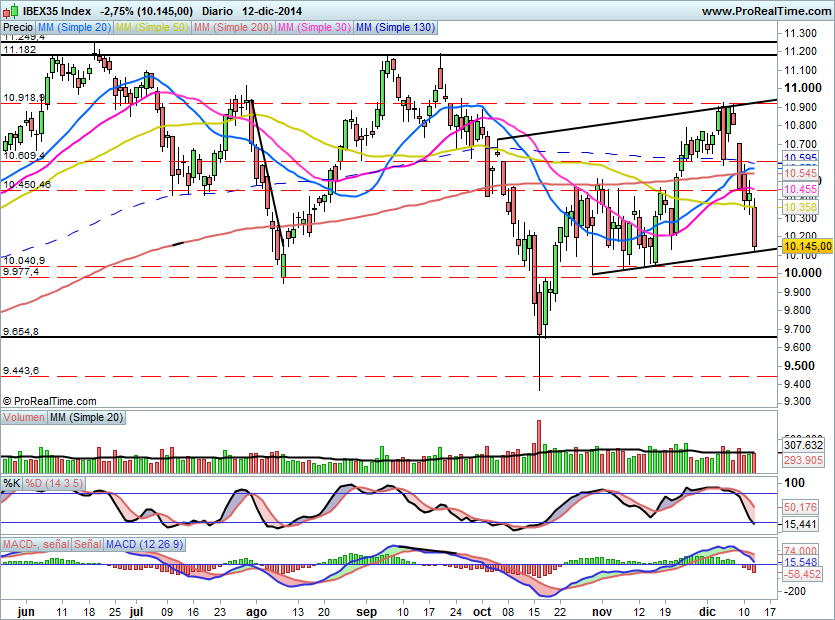Click the 293.905 volume value tag
Image resolution: width=835 pixels, height=620 pixels.
click(x=803, y=460)
